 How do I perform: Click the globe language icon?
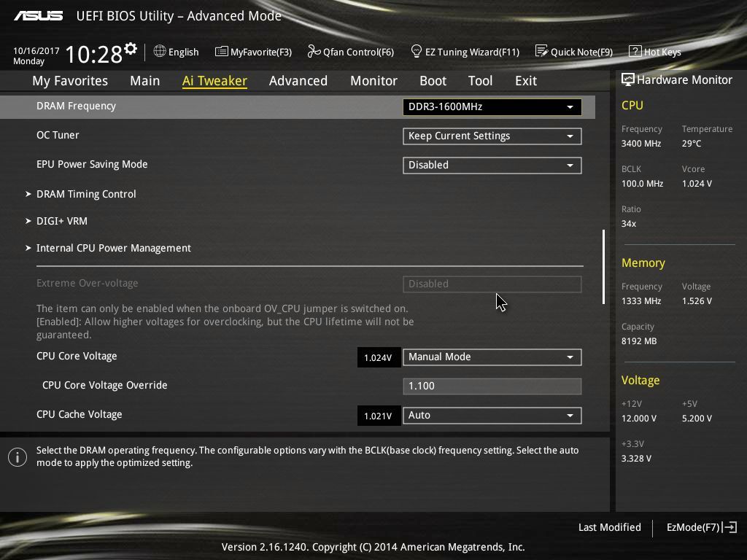coord(160,51)
